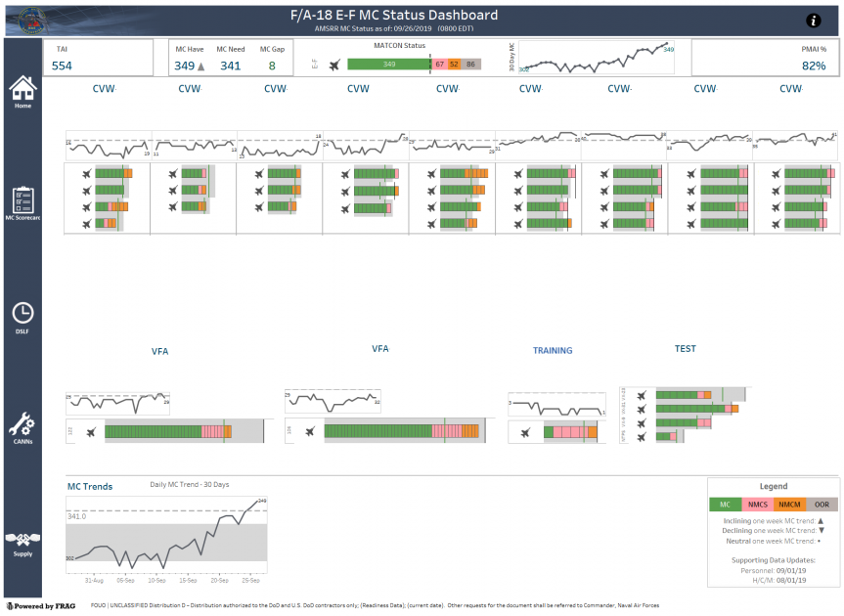The width and height of the screenshot is (844, 616).
Task: Select the TRAINING section heading
Action: click(553, 350)
